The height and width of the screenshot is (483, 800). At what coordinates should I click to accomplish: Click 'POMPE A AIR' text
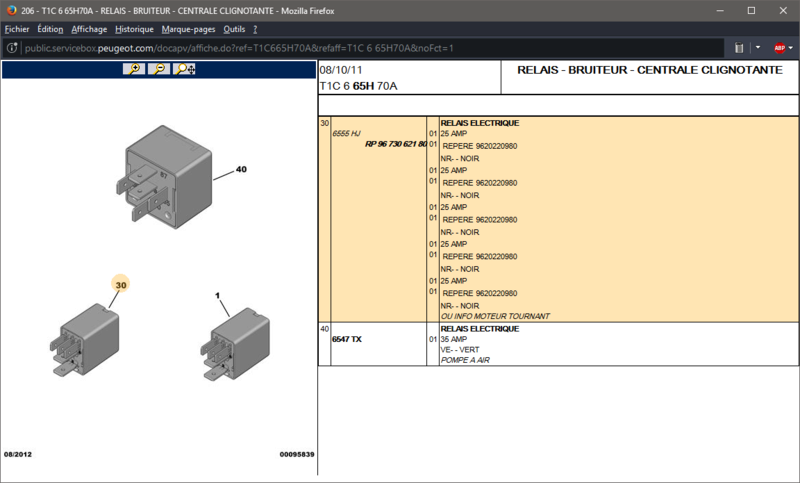[465, 360]
